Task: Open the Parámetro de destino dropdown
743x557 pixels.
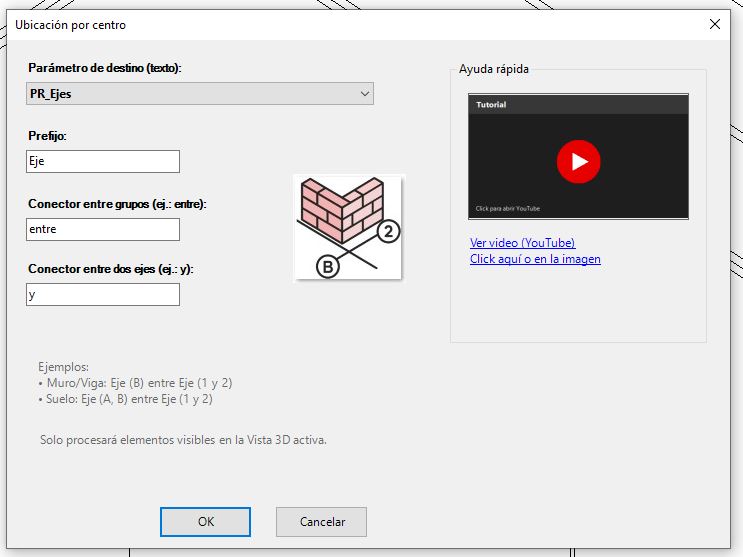Action: coord(199,93)
